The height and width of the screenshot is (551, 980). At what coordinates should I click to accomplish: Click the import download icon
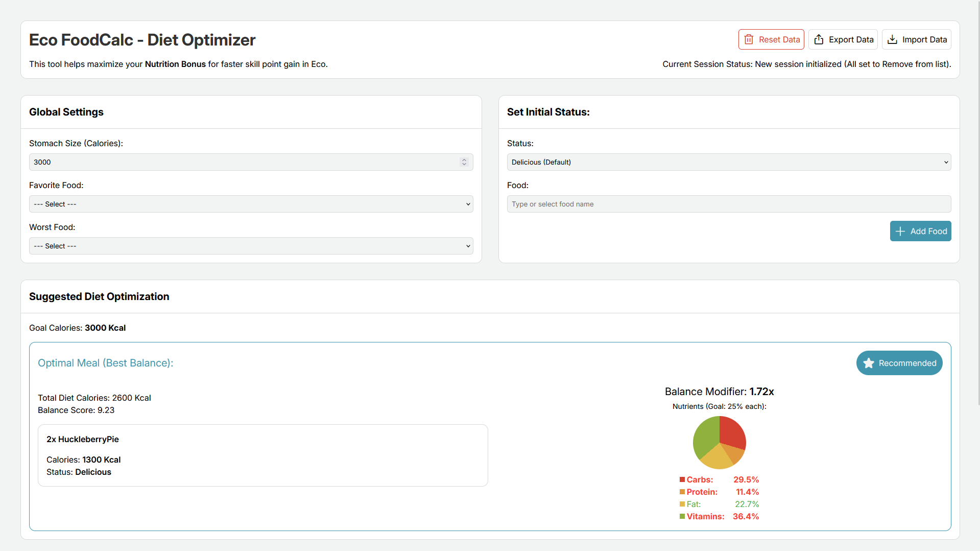892,39
